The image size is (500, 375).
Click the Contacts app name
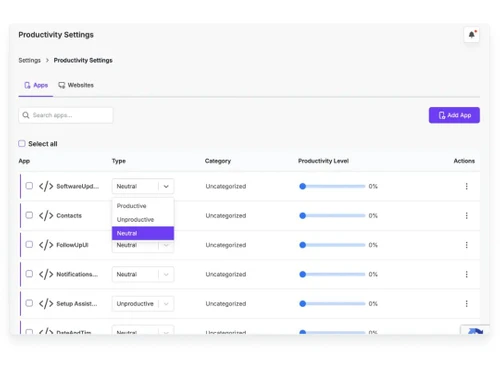point(69,216)
